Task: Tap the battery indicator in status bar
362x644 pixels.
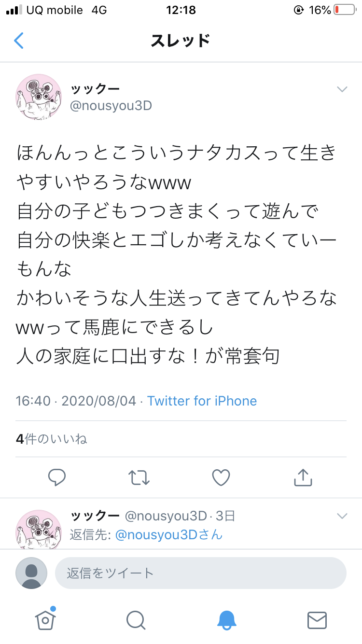Action: pos(344,10)
